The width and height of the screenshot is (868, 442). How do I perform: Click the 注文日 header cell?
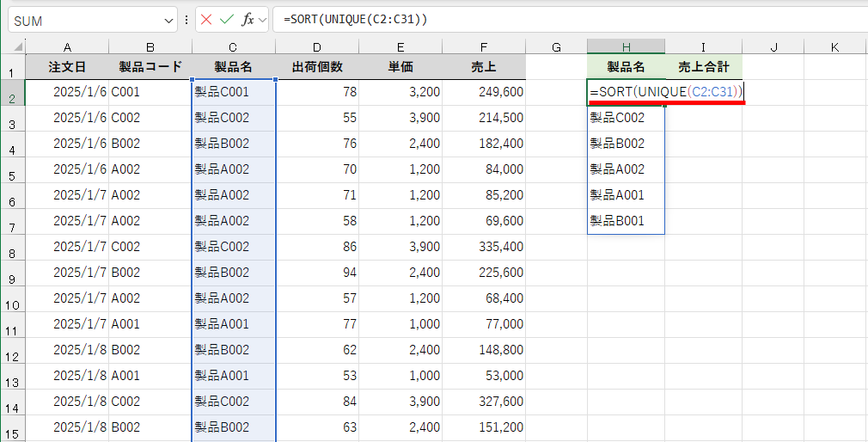[x=67, y=67]
